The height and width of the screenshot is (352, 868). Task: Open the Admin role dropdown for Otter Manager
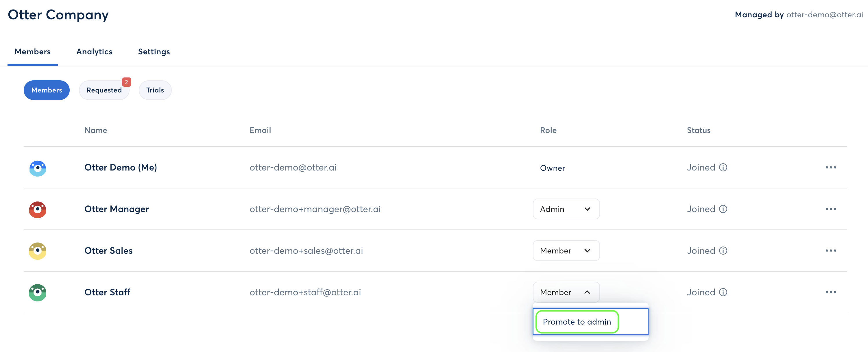coord(566,209)
